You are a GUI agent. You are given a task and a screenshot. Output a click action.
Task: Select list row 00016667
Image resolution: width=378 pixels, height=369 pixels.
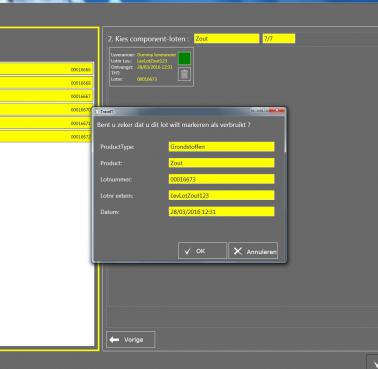click(46, 96)
